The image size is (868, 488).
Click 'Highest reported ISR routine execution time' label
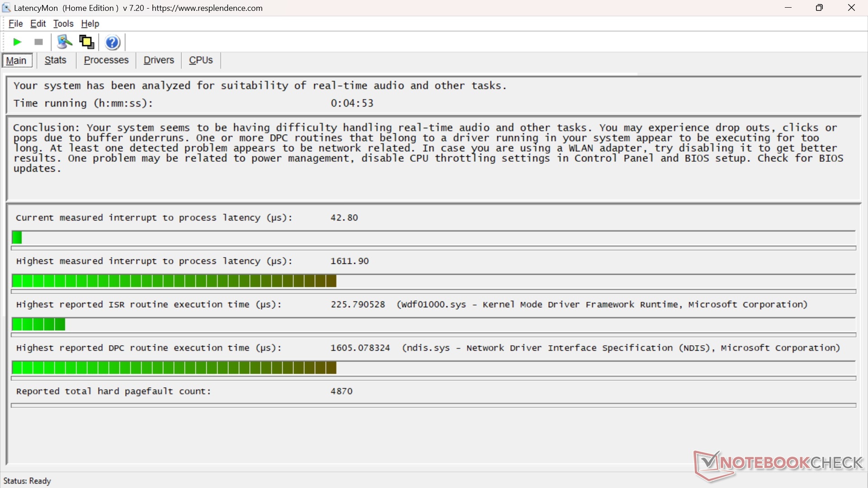click(149, 305)
